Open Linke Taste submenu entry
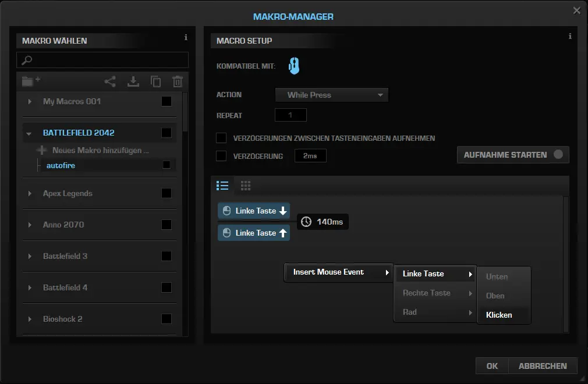Screen dimensions: 588x384 435,274
